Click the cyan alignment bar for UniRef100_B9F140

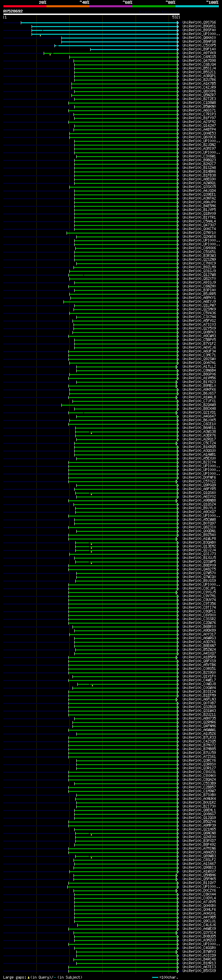134,49
